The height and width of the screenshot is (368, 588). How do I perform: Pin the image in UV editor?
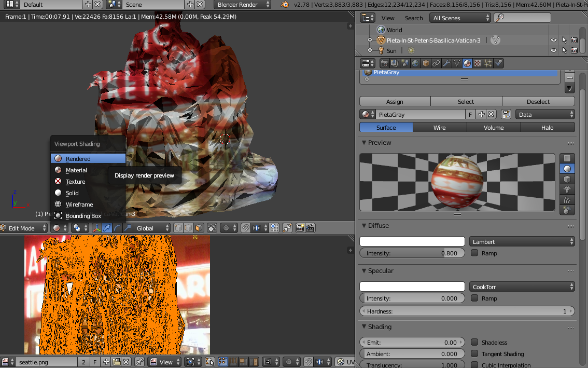139,362
